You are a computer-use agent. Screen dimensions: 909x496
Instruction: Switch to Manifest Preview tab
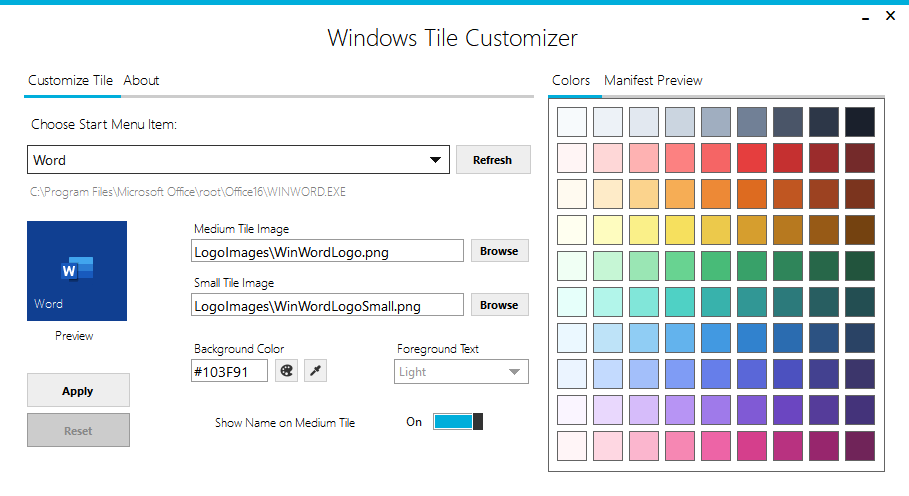(x=653, y=81)
